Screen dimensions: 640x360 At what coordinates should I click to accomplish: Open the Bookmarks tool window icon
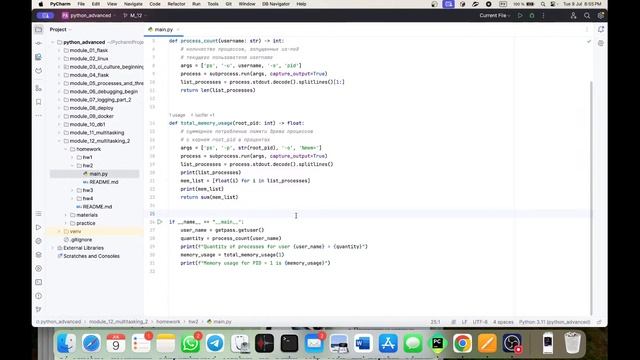[38, 102]
